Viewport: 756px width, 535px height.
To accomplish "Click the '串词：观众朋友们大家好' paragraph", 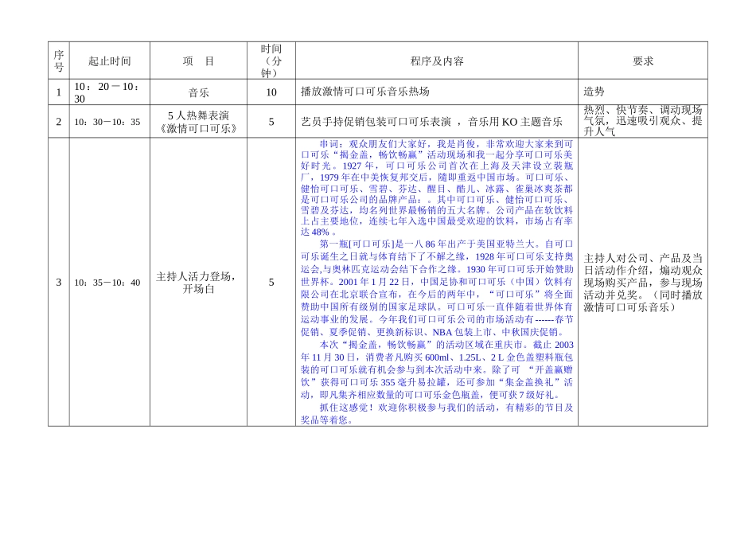I will 437,188.
